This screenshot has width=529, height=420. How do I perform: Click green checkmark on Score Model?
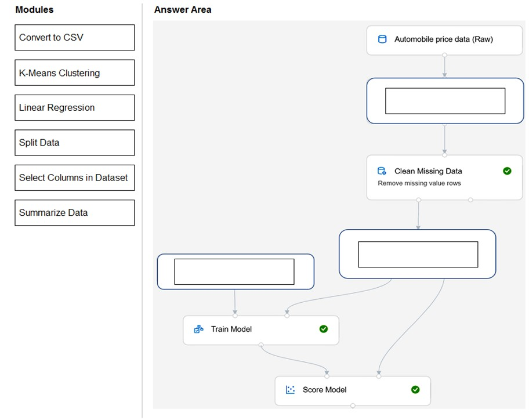[415, 390]
